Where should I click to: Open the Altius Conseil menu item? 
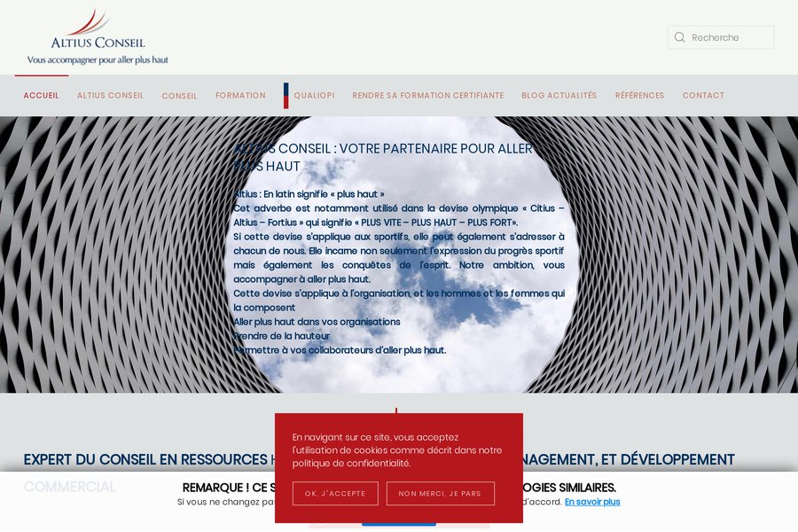tap(111, 95)
